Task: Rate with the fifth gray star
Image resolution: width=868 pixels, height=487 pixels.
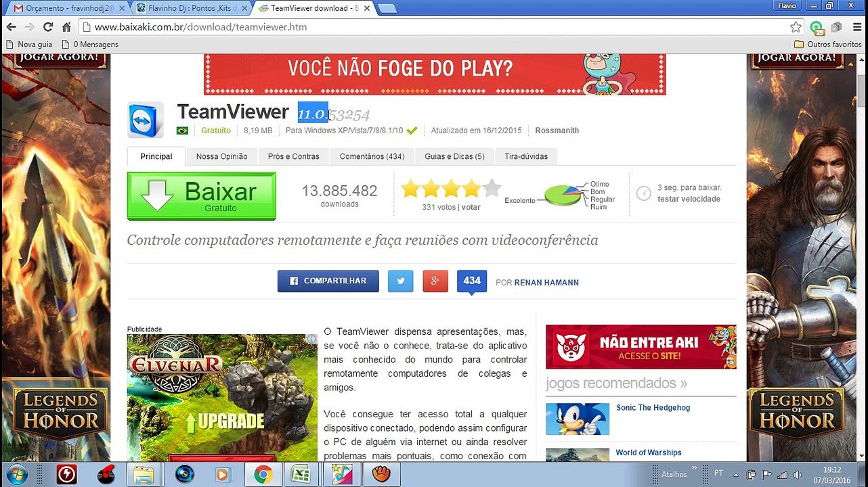Action: [x=492, y=188]
